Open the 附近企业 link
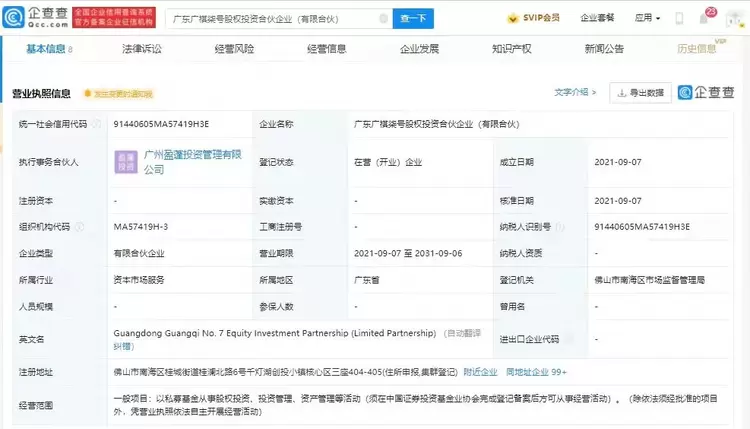This screenshot has height=429, width=750. tap(480, 372)
